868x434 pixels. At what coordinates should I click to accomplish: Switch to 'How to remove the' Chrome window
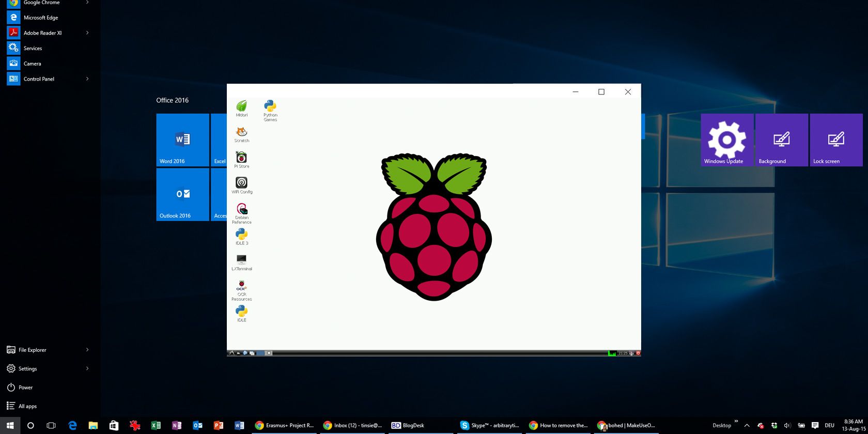coord(559,426)
